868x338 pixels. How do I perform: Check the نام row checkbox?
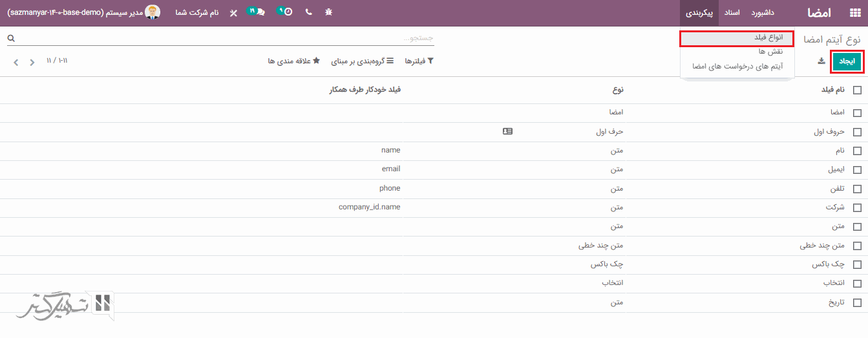[857, 151]
